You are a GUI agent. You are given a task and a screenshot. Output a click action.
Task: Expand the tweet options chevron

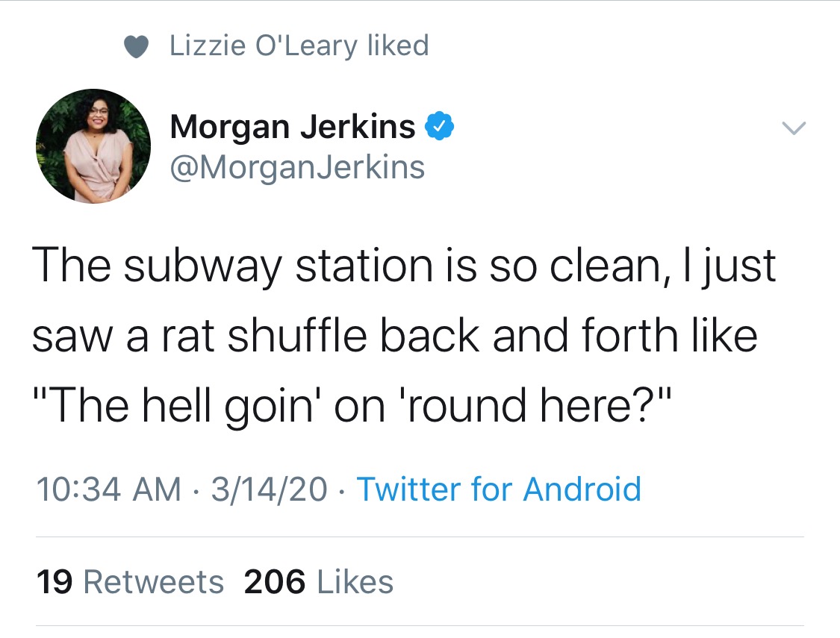point(794,128)
